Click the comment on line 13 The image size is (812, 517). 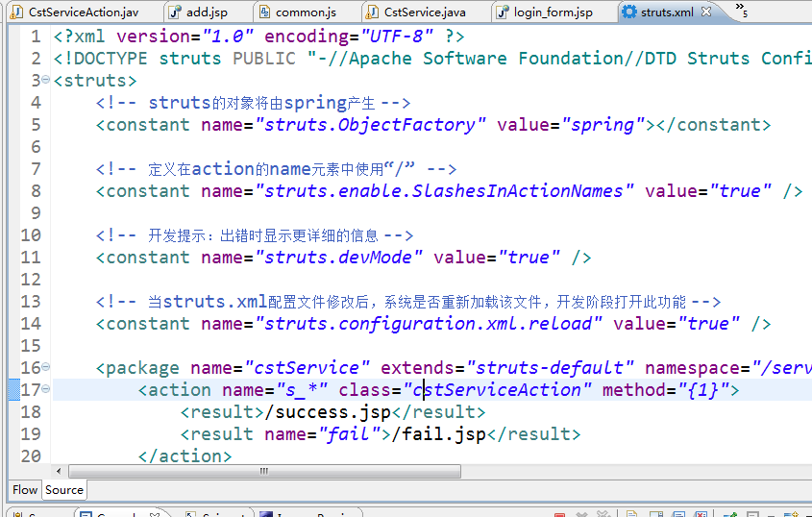[x=408, y=302]
